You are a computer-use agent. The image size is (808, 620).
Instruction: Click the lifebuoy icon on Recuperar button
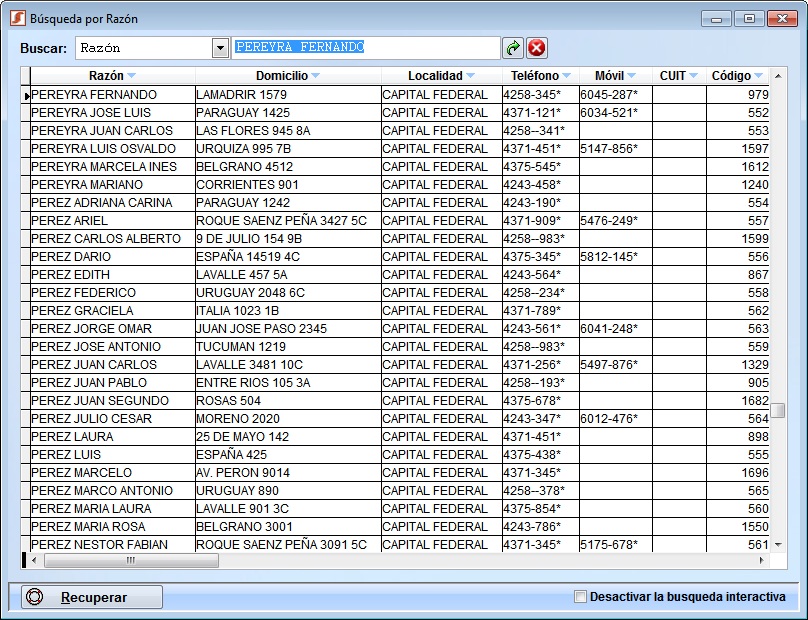pos(36,597)
